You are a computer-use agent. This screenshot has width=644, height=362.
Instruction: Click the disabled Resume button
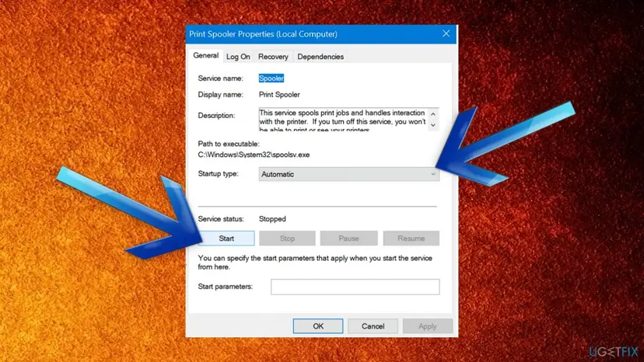[x=411, y=238]
